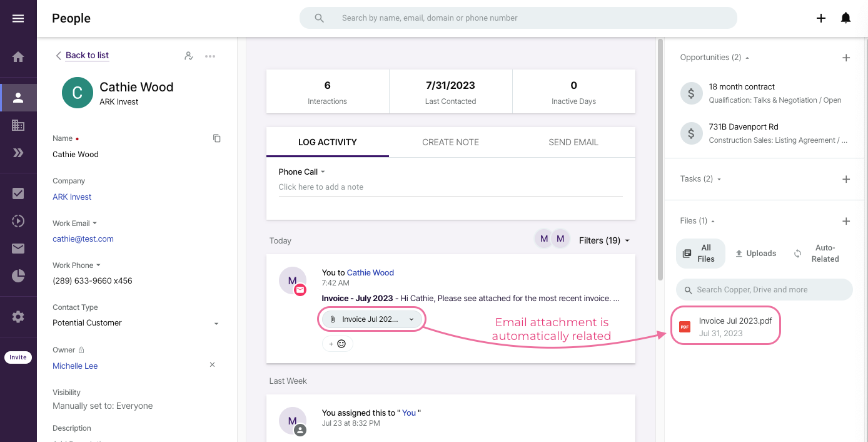Open Cathie Wood link in email activity
The image size is (868, 442).
tap(370, 272)
